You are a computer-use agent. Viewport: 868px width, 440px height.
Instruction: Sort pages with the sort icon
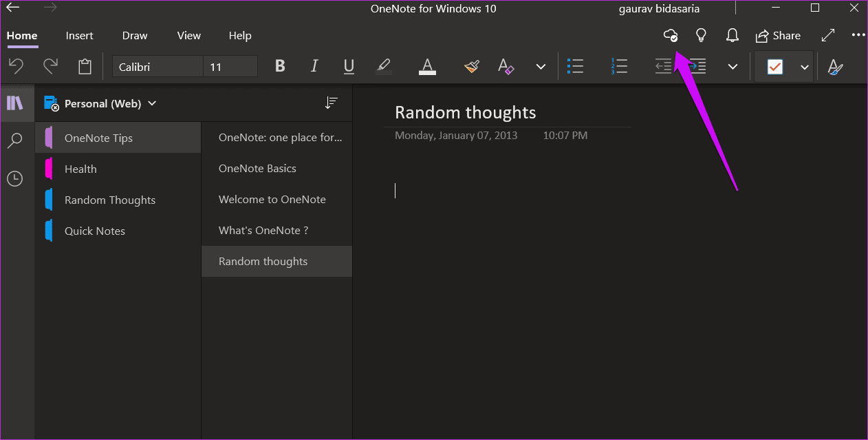332,103
